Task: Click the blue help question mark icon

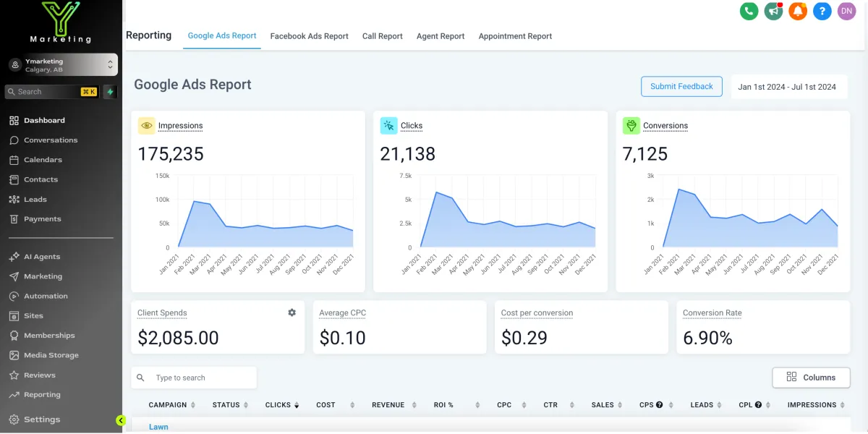Action: click(822, 11)
